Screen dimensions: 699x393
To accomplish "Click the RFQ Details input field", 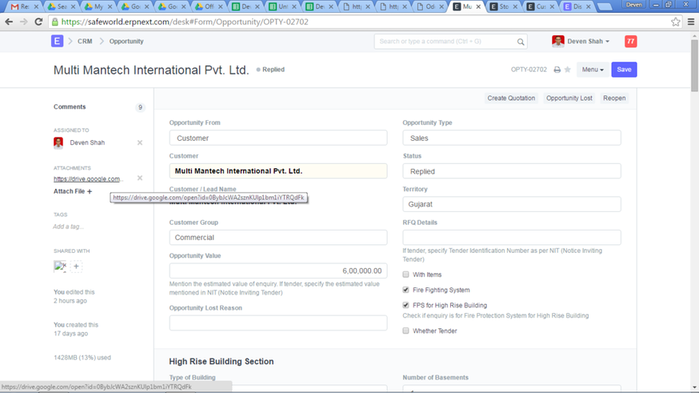I will [x=511, y=237].
